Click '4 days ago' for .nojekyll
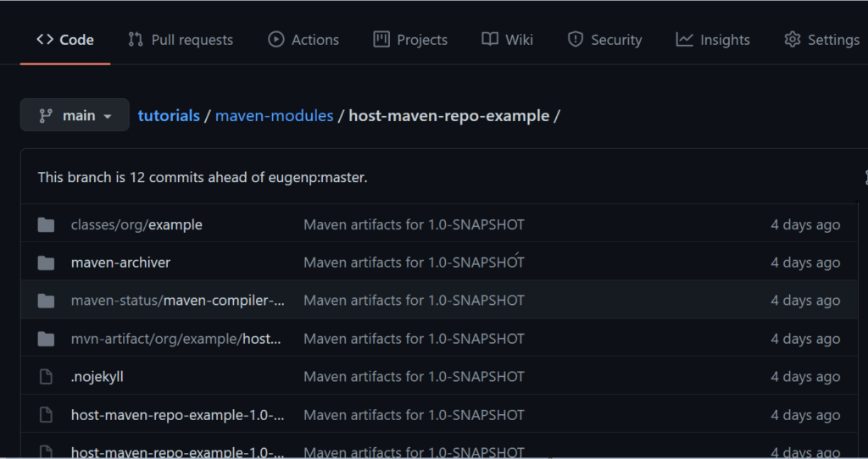This screenshot has height=459, width=868. (805, 377)
